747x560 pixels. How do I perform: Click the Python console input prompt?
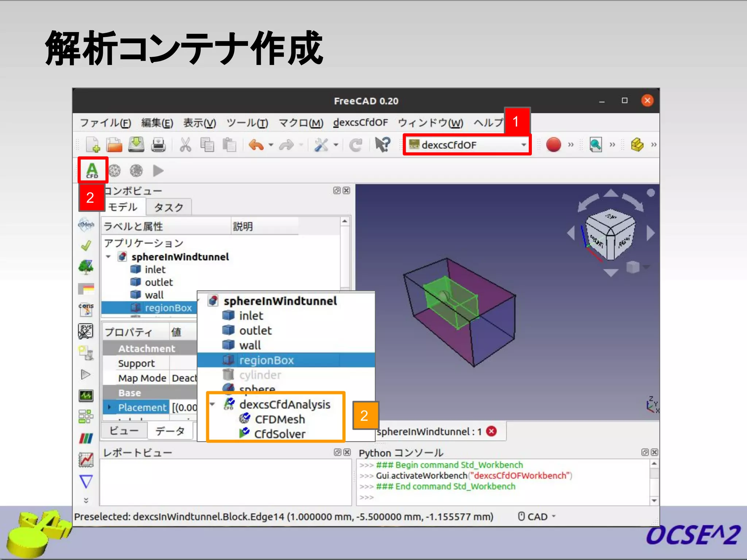(x=367, y=497)
